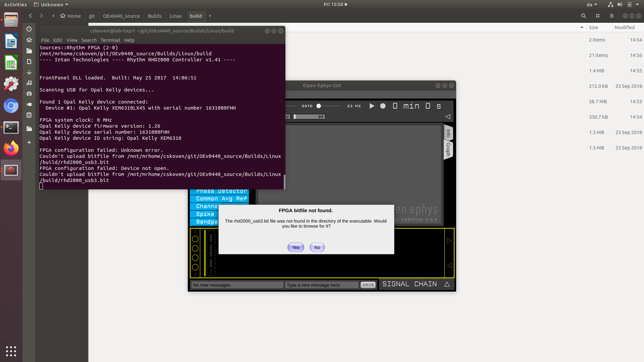Image resolution: width=644 pixels, height=362 pixels.
Task: Switch to the Info tab in Open Ephys
Action: click(x=448, y=133)
